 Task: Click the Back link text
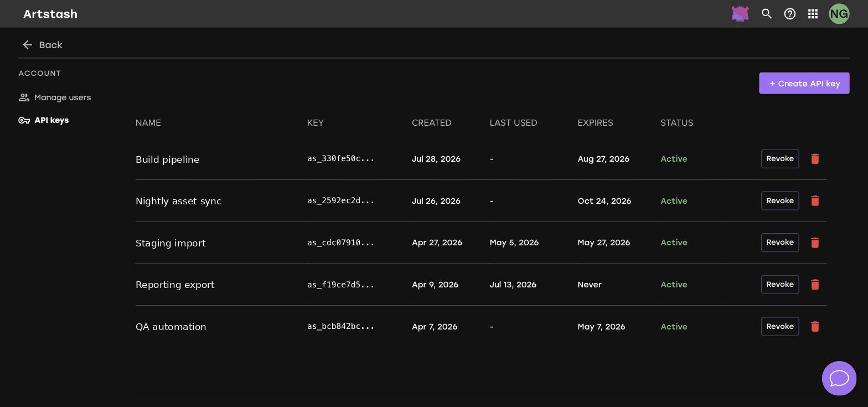pyautogui.click(x=50, y=45)
